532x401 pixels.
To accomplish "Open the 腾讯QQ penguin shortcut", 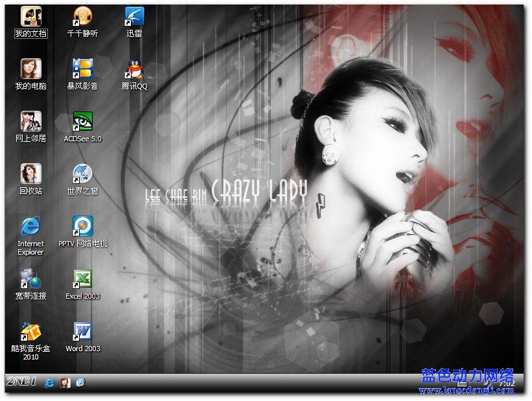I will [x=134, y=69].
